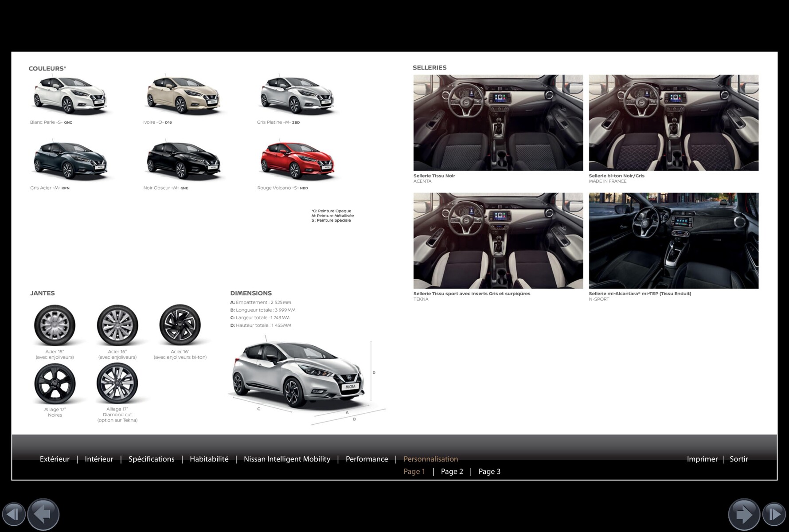Click the S : Peinture Spéciale footnote

(331, 220)
